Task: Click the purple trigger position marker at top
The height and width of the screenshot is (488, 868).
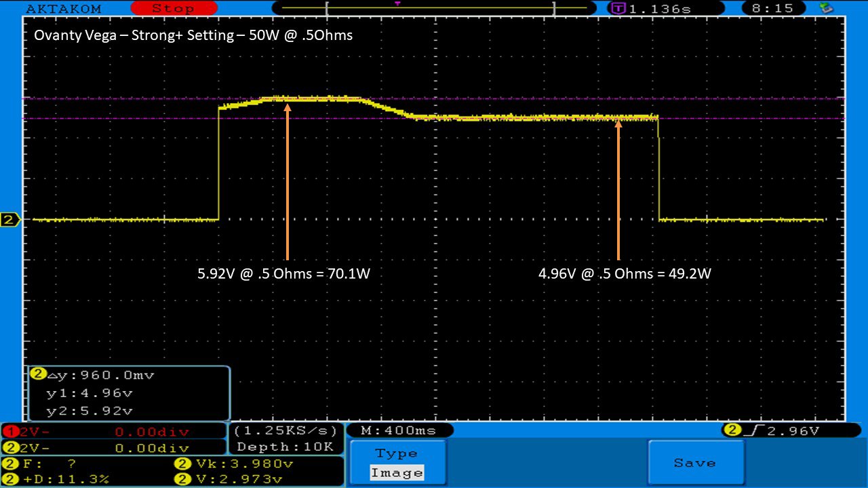Action: coord(397,4)
